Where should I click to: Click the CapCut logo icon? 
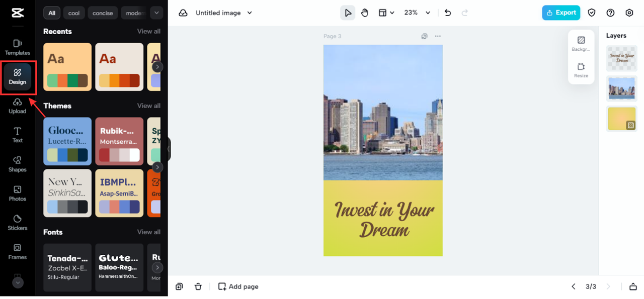(x=18, y=13)
